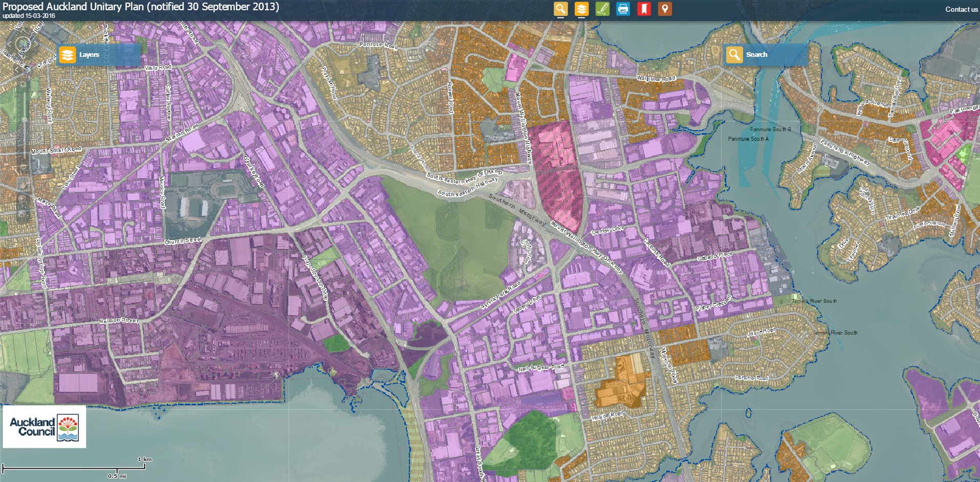
Task: Click the magnifier Search icon in top toolbar
Action: (561, 9)
